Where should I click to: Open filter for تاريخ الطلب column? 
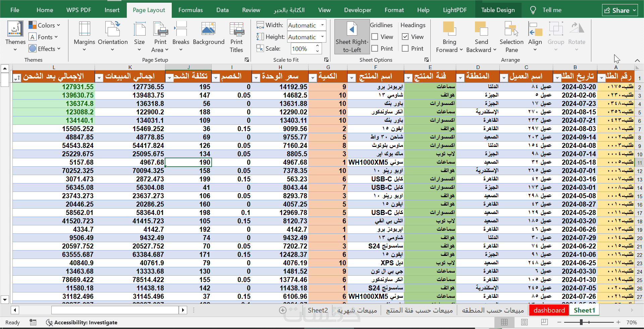(557, 78)
